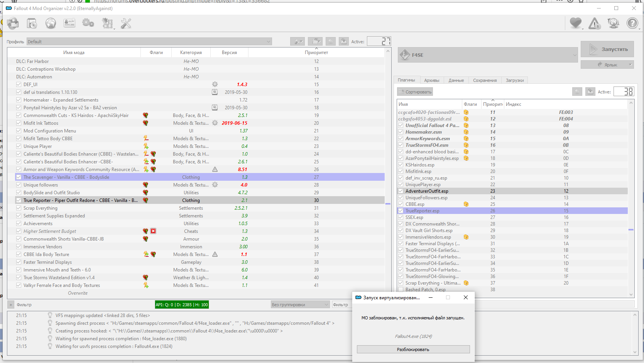
Task: Click the Разблокировать button in the dialog
Action: click(413, 349)
